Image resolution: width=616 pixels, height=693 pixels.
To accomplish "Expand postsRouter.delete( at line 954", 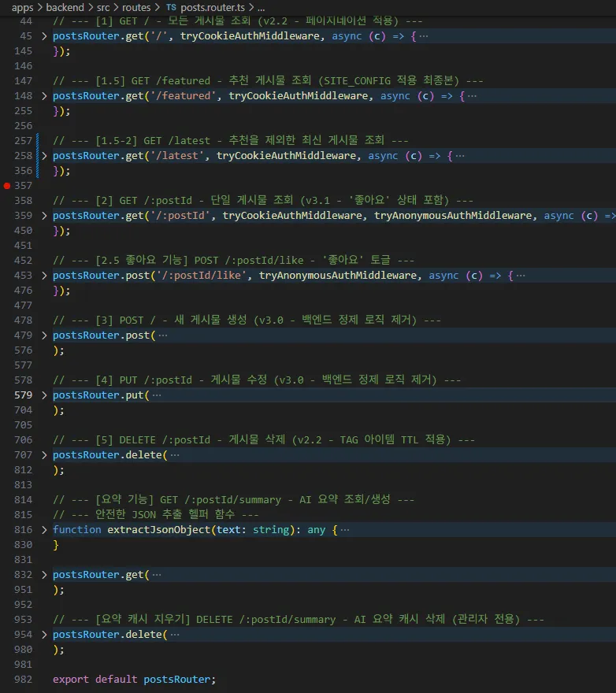I will tap(44, 634).
